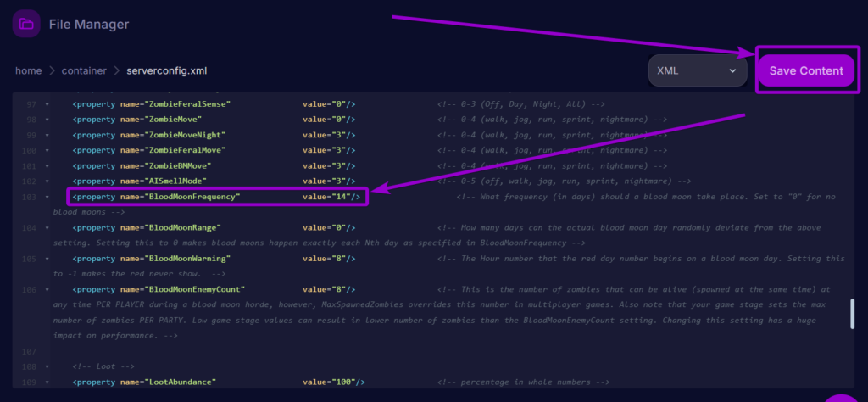Open the container breadcrumb folder
The height and width of the screenshot is (402, 868).
pyautogui.click(x=84, y=71)
